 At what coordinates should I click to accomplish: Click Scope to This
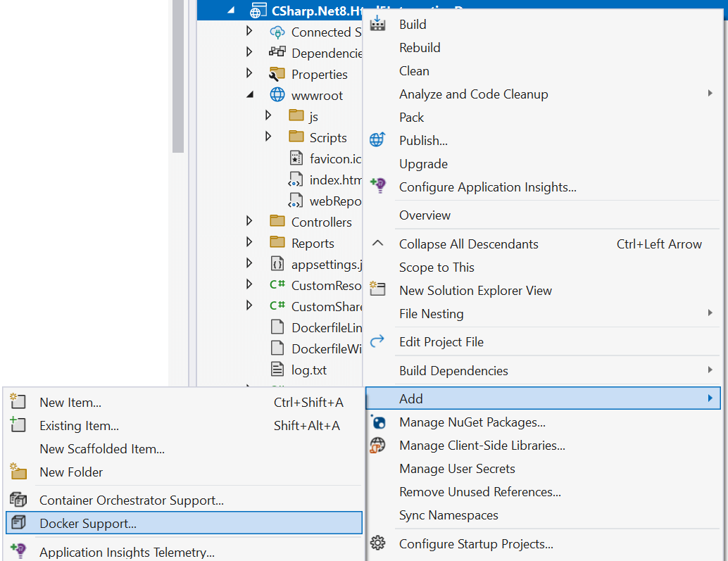coord(437,267)
